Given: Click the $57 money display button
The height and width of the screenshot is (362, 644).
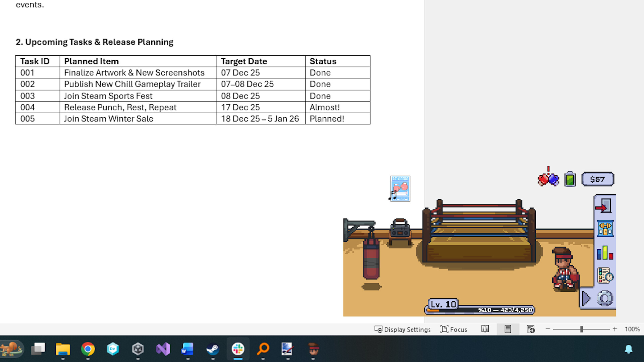Looking at the screenshot, I should pos(598,179).
